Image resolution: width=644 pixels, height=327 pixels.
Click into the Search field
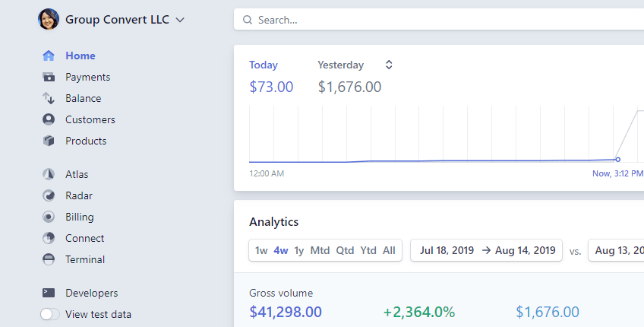tap(439, 19)
